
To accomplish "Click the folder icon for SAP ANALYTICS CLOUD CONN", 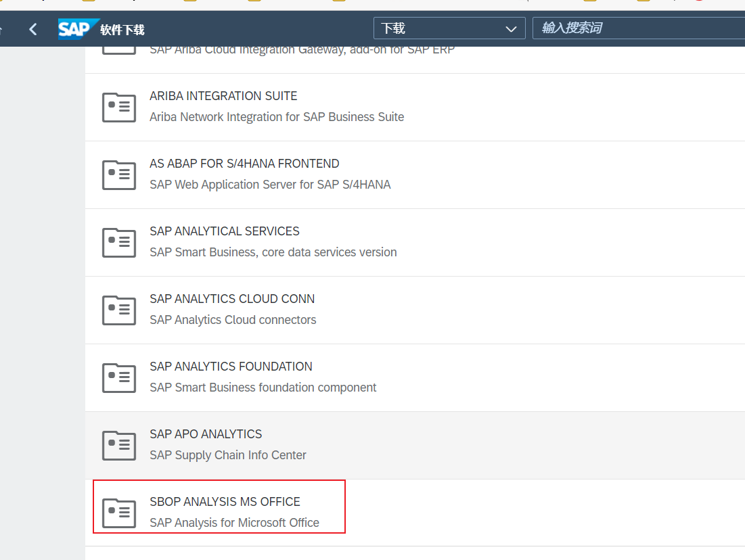I will coord(119,310).
